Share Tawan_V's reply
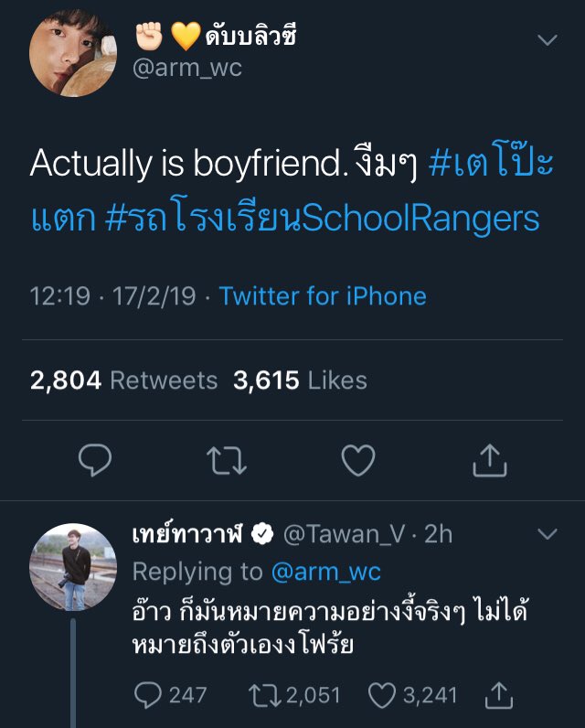Screen dimensions: 585x728 (x=501, y=695)
